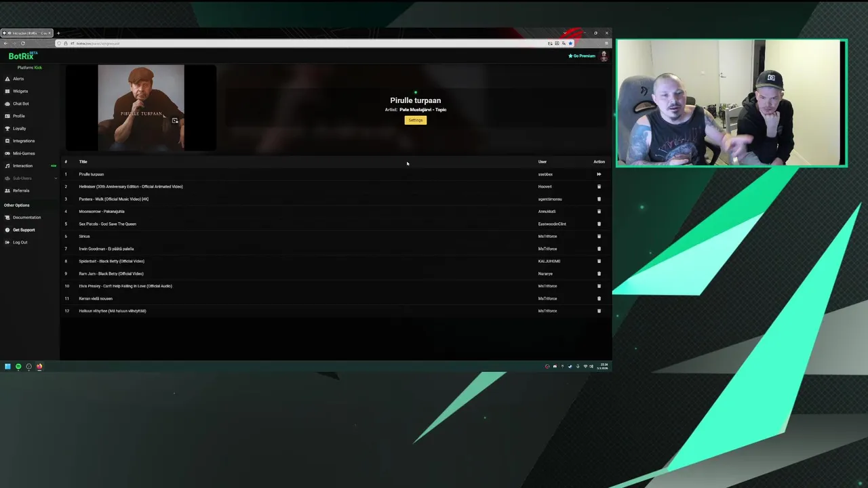868x488 pixels.
Task: Click the bookmark star in address bar
Action: tap(570, 43)
